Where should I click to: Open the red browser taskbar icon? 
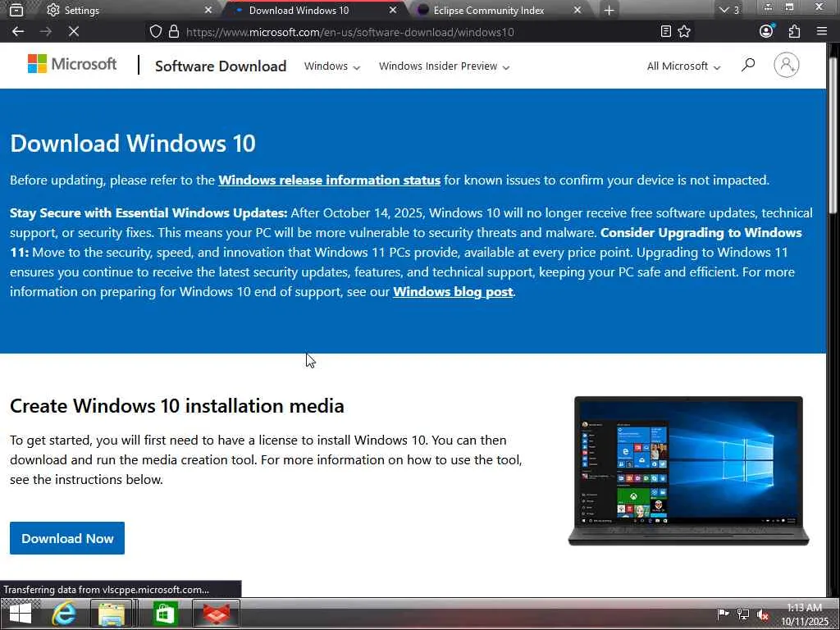216,614
